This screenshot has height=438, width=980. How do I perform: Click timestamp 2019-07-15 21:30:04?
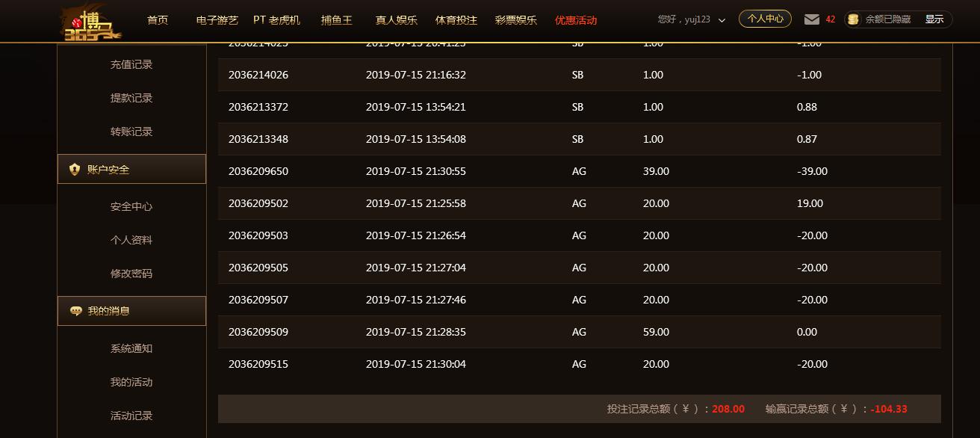[x=416, y=364]
